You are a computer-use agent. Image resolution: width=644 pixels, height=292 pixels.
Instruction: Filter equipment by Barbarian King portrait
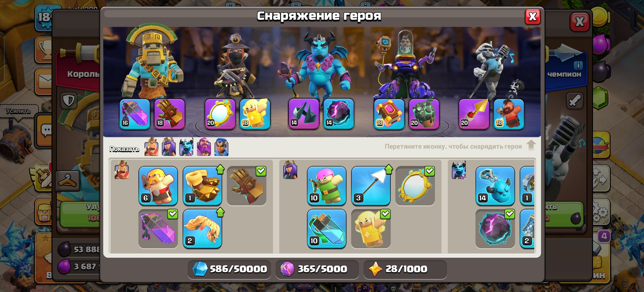pos(151,147)
